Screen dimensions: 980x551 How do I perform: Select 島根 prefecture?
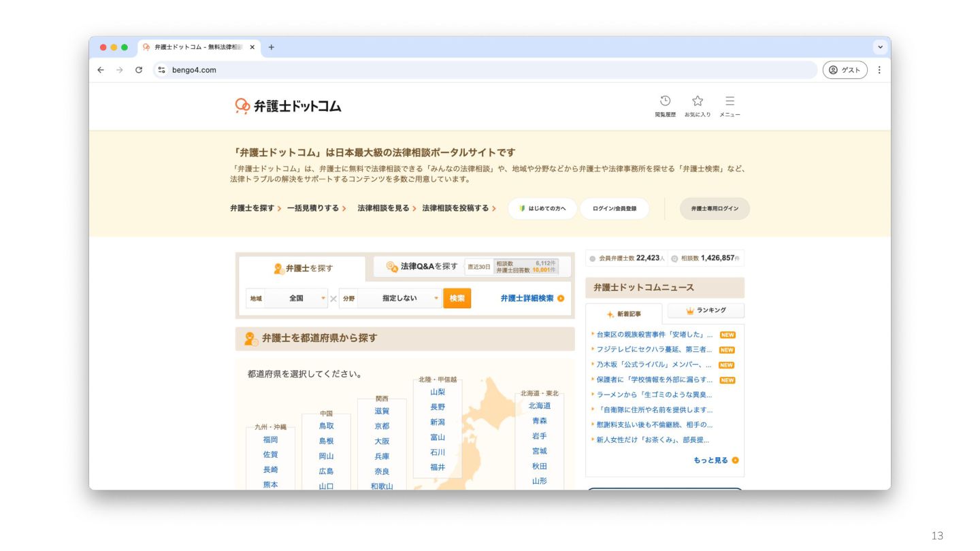(x=327, y=441)
